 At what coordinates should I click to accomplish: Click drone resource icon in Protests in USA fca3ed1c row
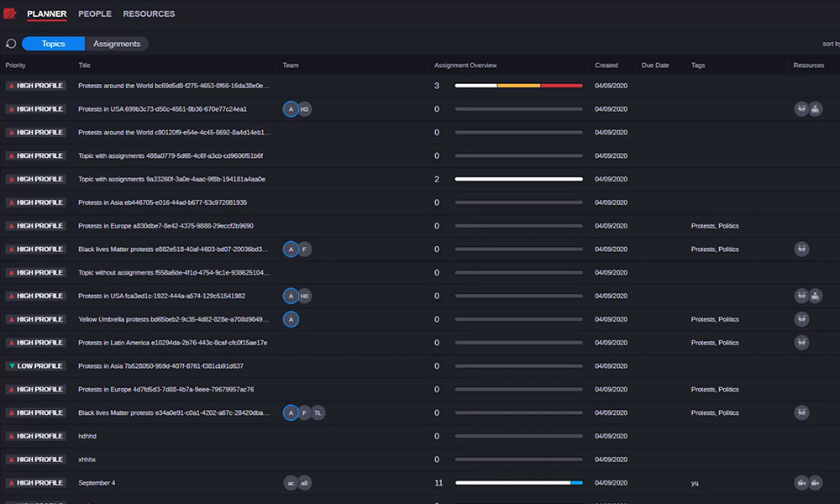pyautogui.click(x=801, y=297)
